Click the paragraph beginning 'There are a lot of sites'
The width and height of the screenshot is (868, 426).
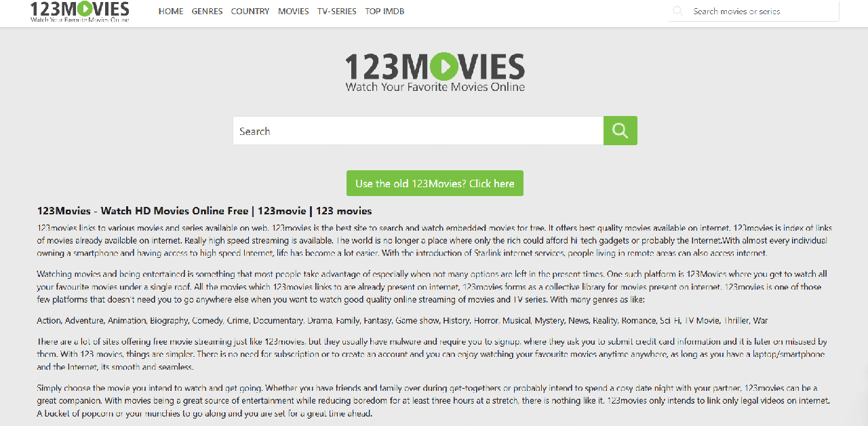click(x=434, y=354)
